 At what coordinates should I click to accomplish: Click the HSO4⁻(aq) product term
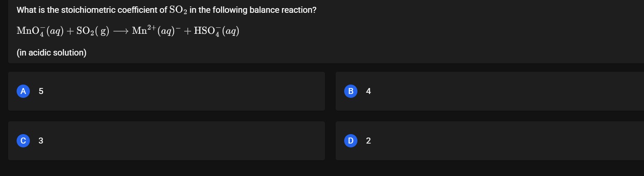217,31
